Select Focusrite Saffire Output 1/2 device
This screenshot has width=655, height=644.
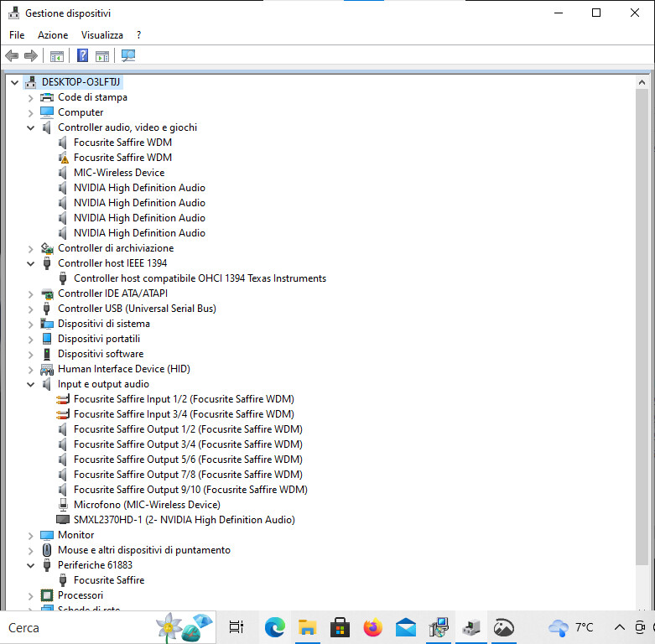click(188, 429)
